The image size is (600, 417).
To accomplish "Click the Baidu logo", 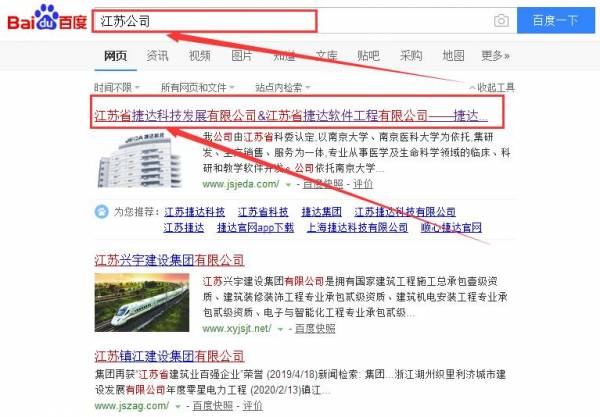I will pos(47,18).
